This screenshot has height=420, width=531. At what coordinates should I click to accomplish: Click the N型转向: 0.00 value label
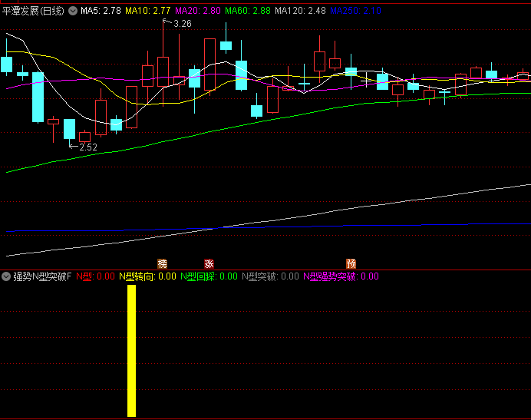pyautogui.click(x=147, y=276)
